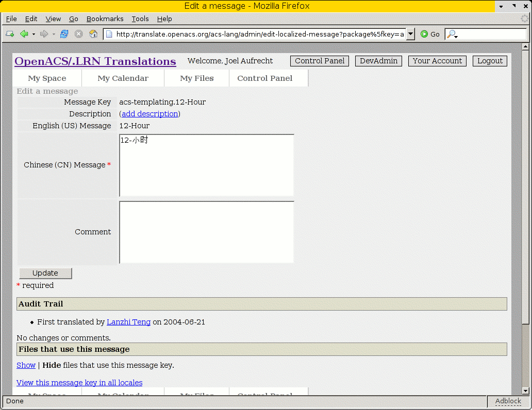Open the address bar history dropdown
Screen dimensions: 532x410
(x=410, y=34)
